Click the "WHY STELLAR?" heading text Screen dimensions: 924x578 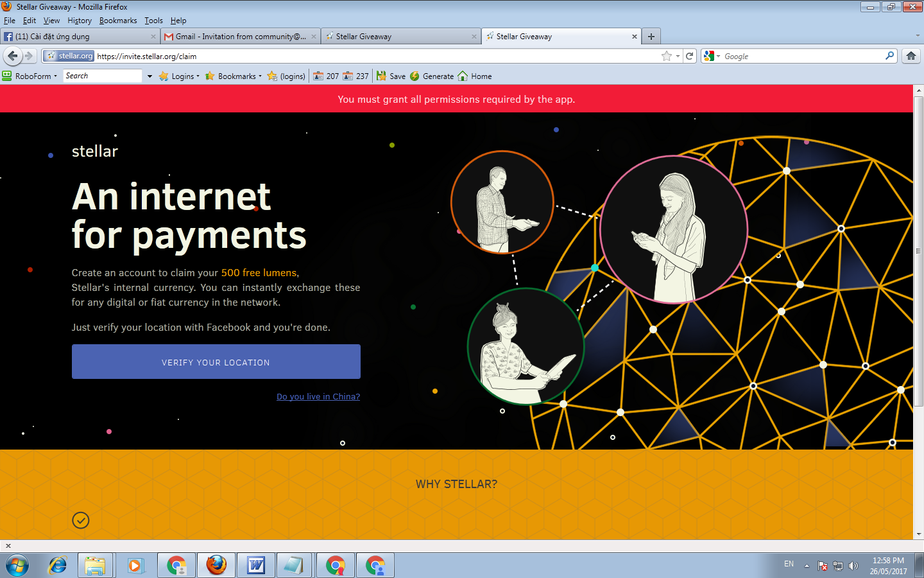point(456,484)
